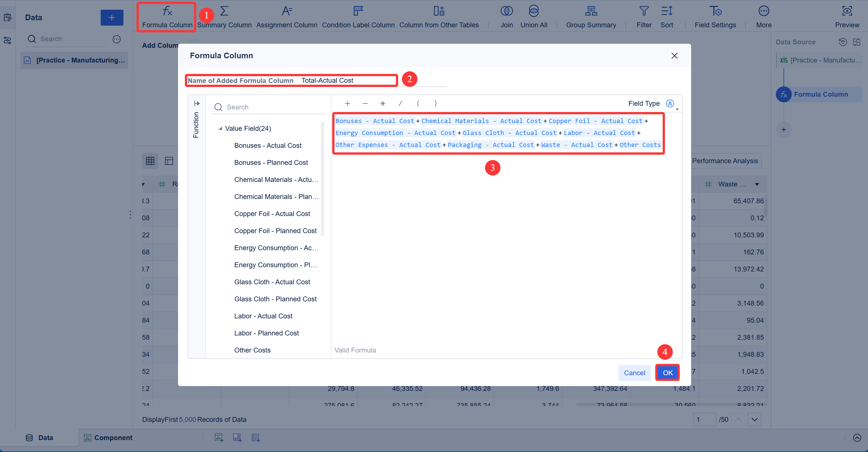The height and width of the screenshot is (452, 868).
Task: Open the Assignment Column tool
Action: (x=286, y=16)
